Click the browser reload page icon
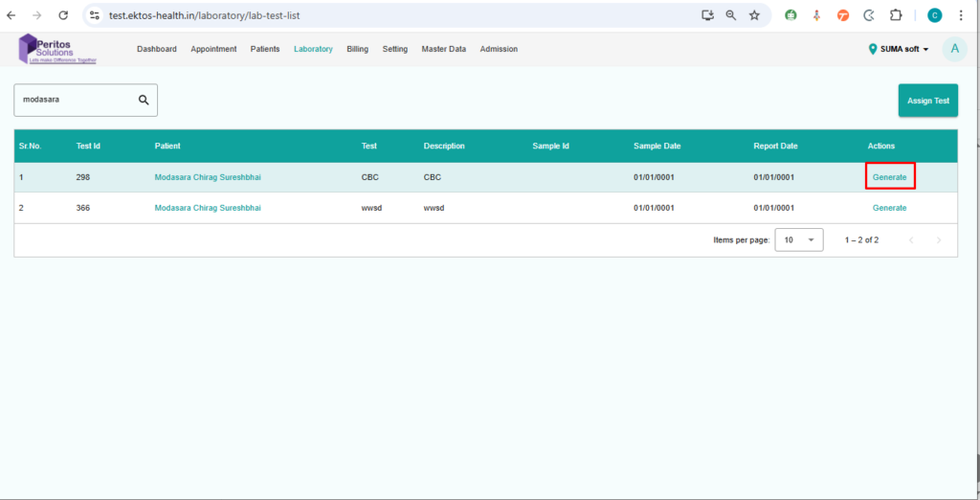 63,15
